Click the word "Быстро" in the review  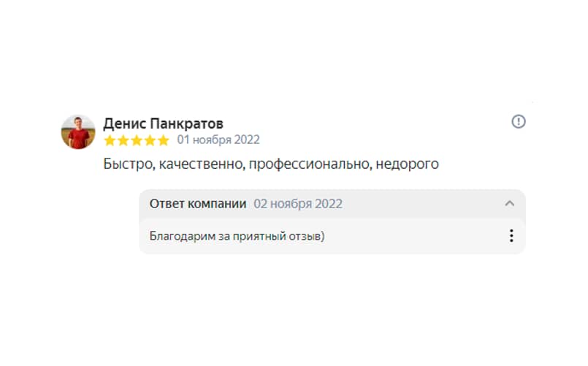[127, 164]
